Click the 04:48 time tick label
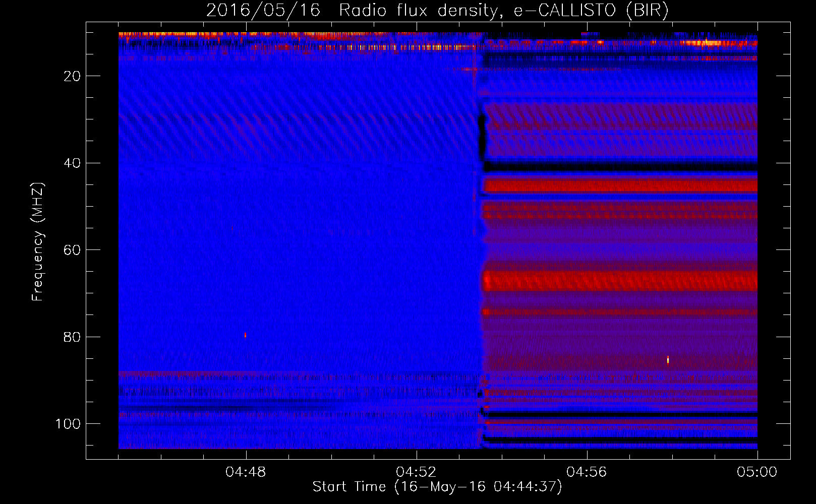 (246, 472)
